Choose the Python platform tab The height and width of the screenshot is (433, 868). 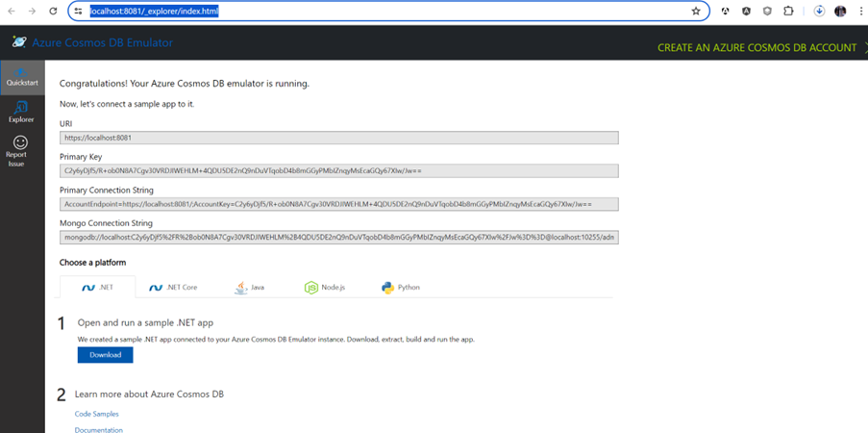pos(400,287)
